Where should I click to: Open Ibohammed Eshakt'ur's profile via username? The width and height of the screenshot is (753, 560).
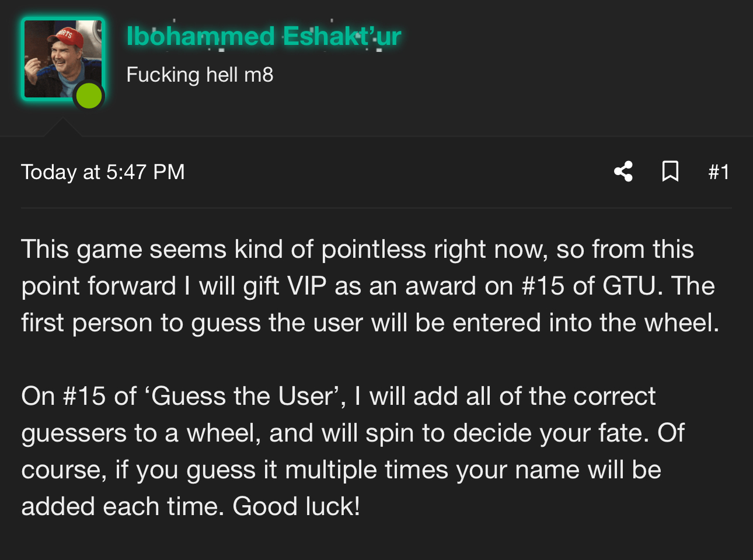tap(264, 36)
